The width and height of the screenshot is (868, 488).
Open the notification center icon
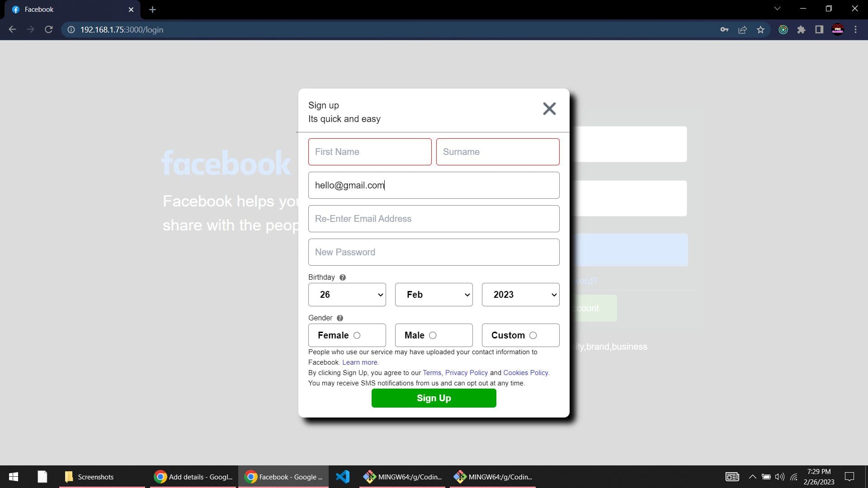pyautogui.click(x=849, y=477)
